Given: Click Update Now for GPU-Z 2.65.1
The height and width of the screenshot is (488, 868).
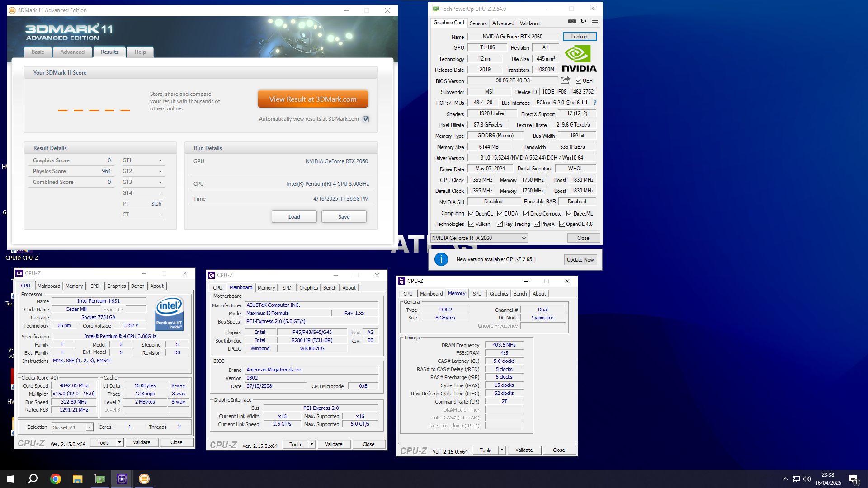Looking at the screenshot, I should click(x=580, y=260).
